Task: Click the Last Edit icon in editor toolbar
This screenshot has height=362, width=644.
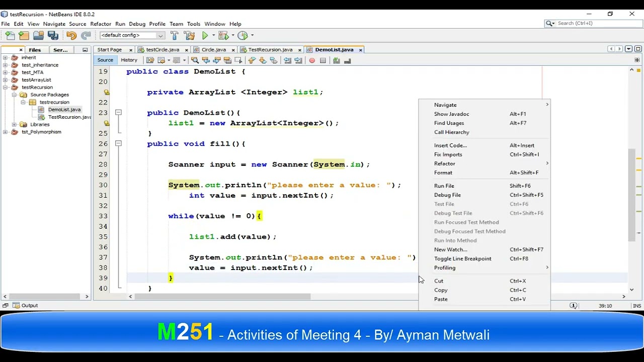Action: coord(150,60)
